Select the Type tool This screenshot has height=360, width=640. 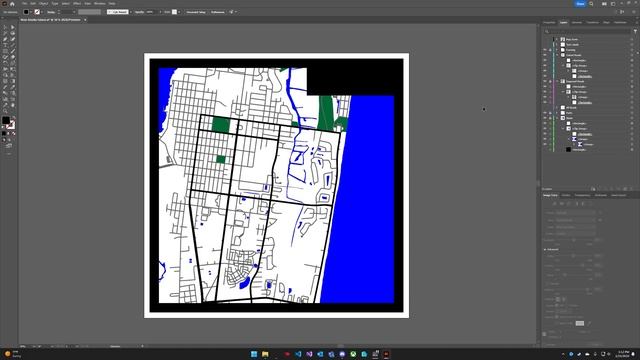click(x=5, y=45)
